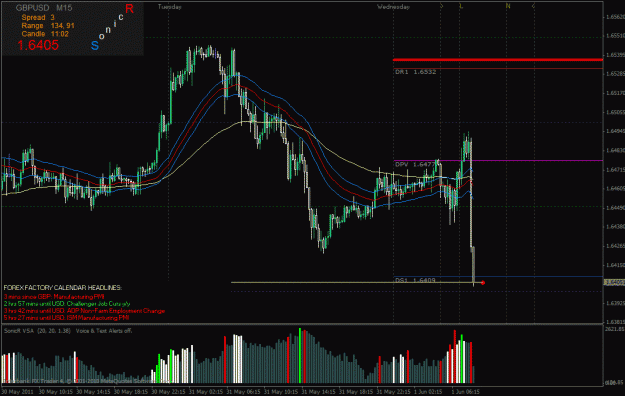
Task: Click the 1 Jun 02:15 time label
Action: (428, 392)
